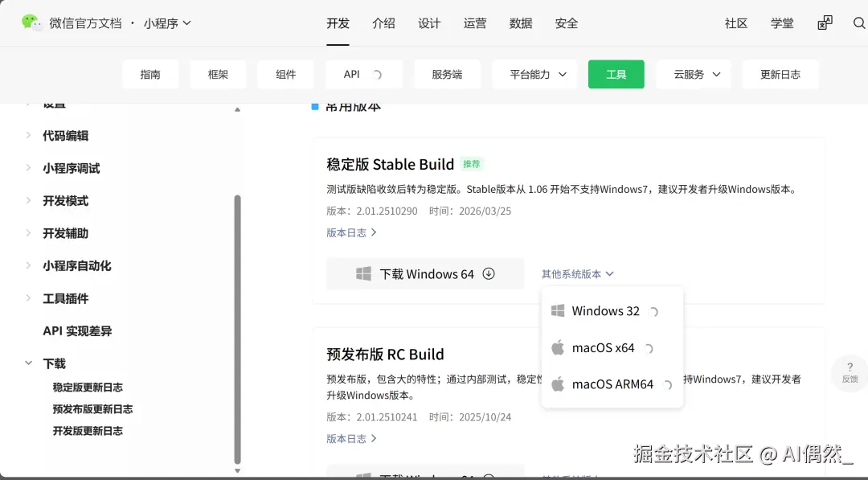Click the 微信官方文档 title text
This screenshot has width=868, height=480.
pyautogui.click(x=85, y=23)
